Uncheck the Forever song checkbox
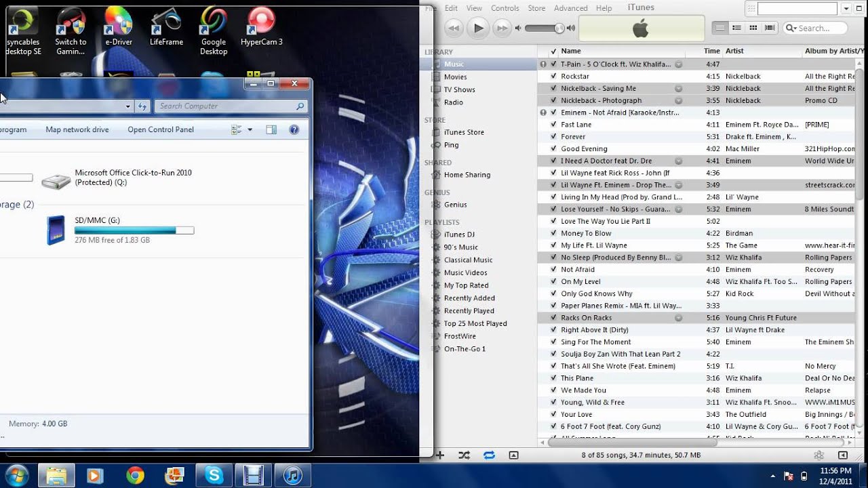The height and width of the screenshot is (488, 868). click(553, 136)
